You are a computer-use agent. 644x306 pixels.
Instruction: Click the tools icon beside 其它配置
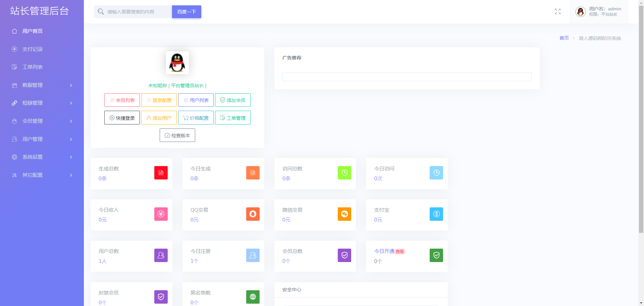point(14,175)
